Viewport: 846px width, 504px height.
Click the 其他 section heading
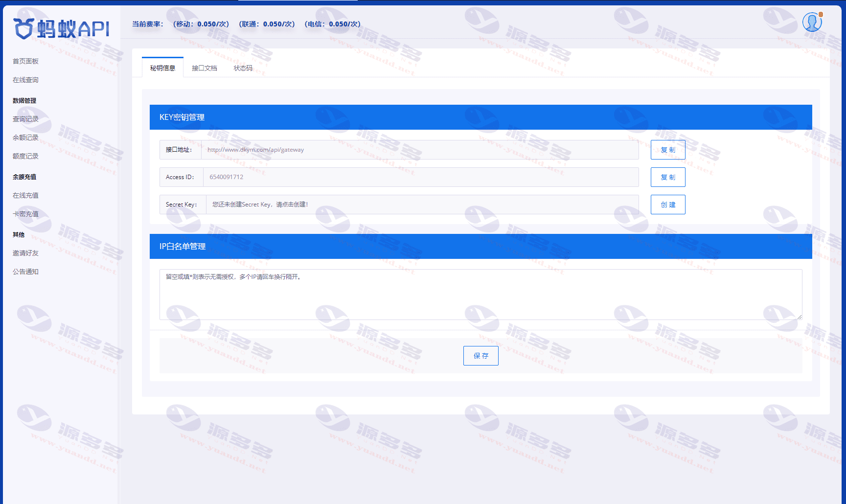[x=19, y=234]
